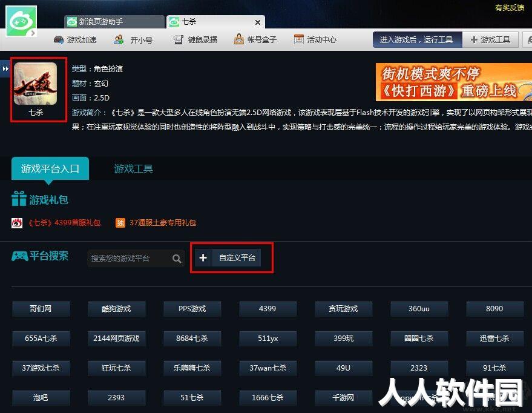Select the 8090 platform

(494, 309)
